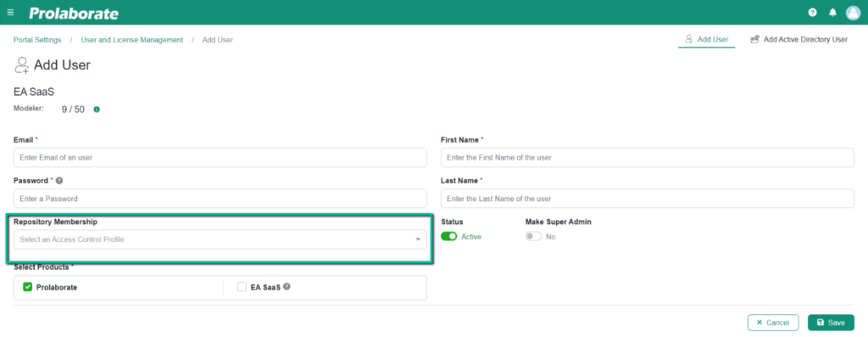Go to Portal Settings breadcrumb

tap(37, 40)
